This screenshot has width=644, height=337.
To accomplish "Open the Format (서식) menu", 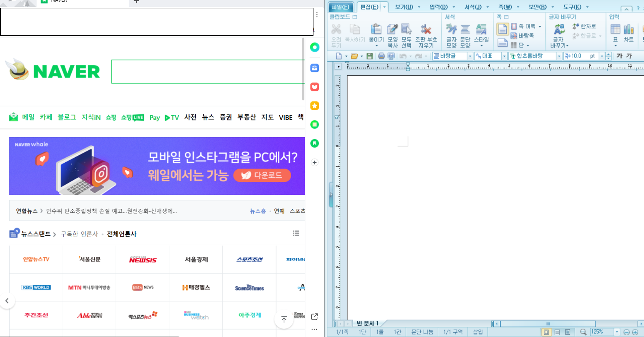I will pyautogui.click(x=473, y=7).
